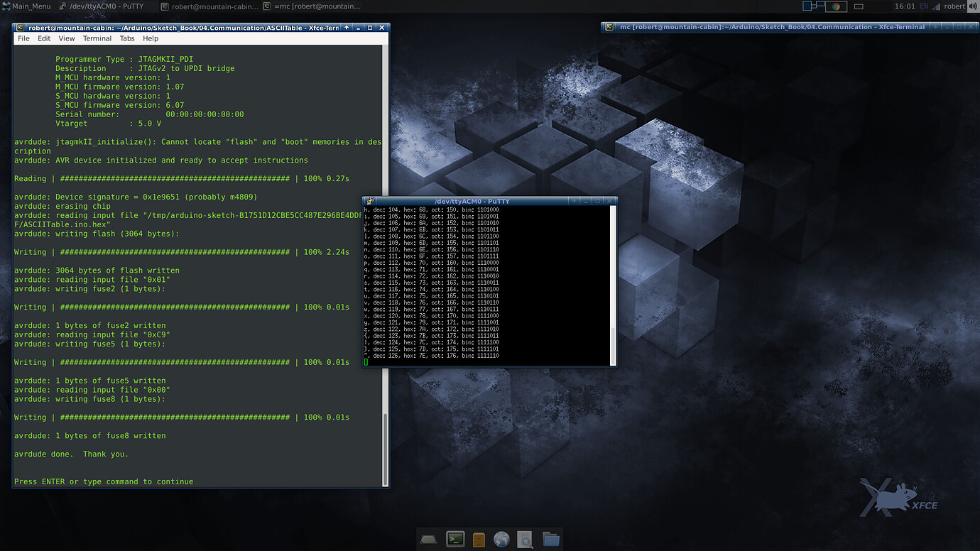This screenshot has width=980, height=551.
Task: Open the File menu in Xfce-Terminal
Action: (23, 38)
